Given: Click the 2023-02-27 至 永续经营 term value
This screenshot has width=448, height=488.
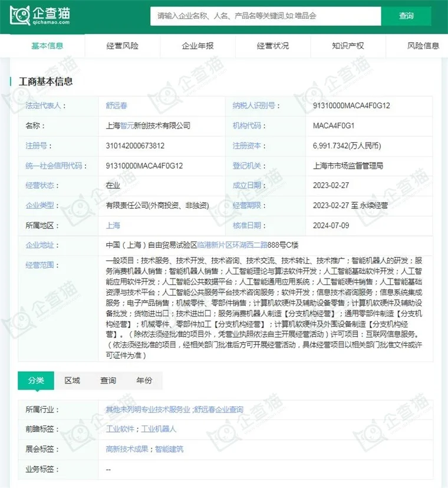Looking at the screenshot, I should click(350, 205).
